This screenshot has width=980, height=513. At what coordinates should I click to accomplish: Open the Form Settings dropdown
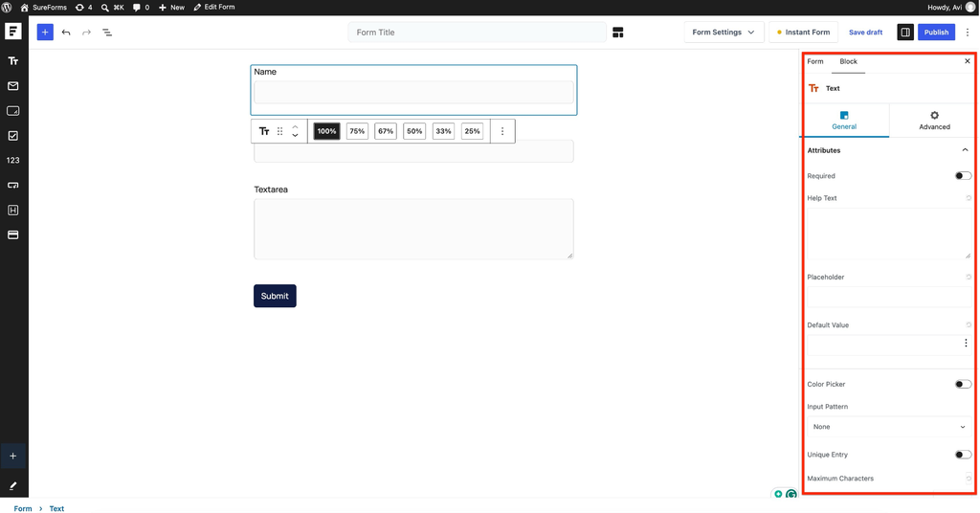pyautogui.click(x=724, y=33)
